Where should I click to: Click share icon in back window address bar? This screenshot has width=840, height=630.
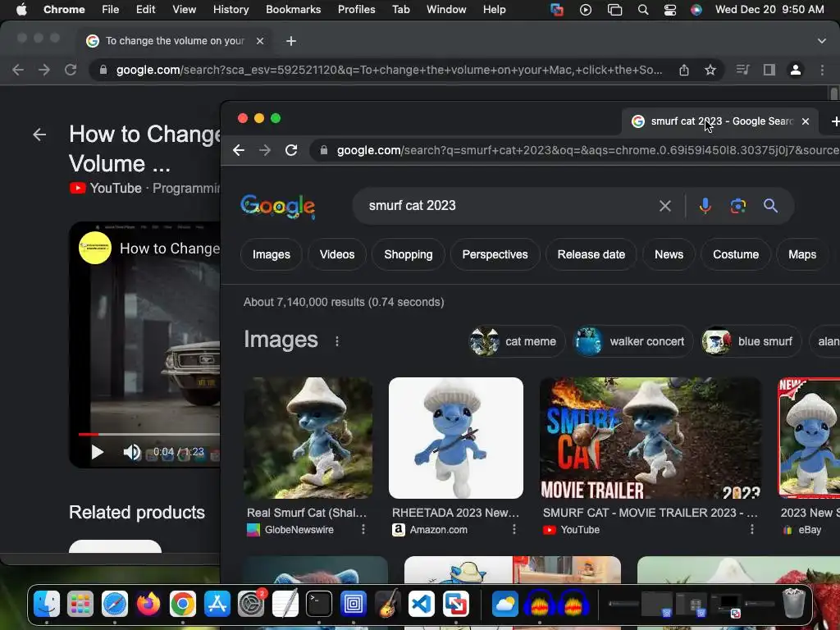tap(684, 70)
